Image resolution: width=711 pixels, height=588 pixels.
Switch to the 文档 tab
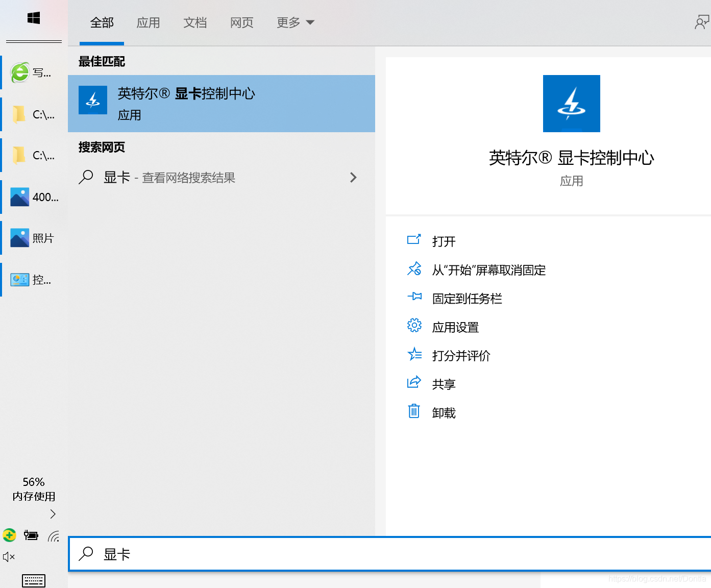point(195,22)
